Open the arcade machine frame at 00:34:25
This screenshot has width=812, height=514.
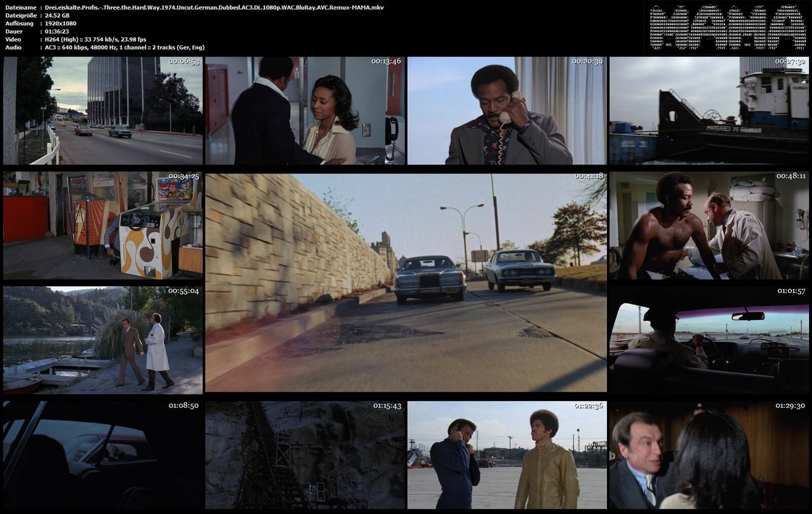103,225
